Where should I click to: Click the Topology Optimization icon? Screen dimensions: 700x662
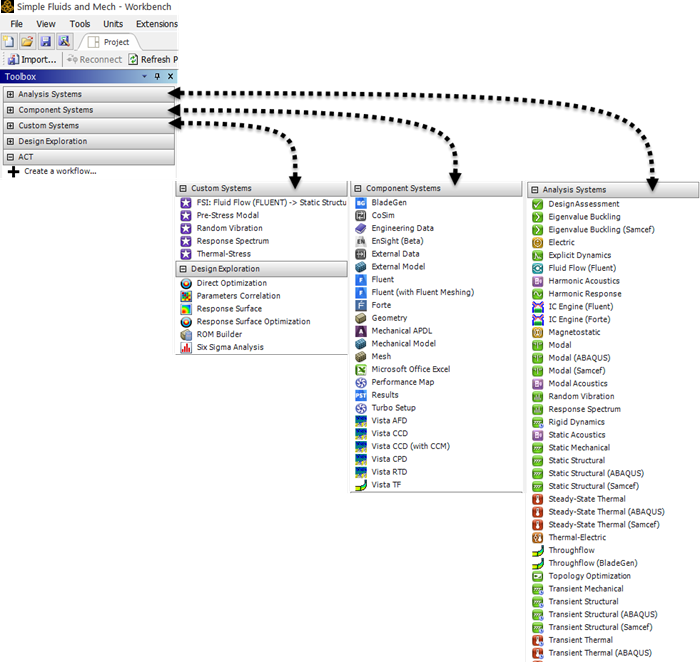(x=538, y=576)
